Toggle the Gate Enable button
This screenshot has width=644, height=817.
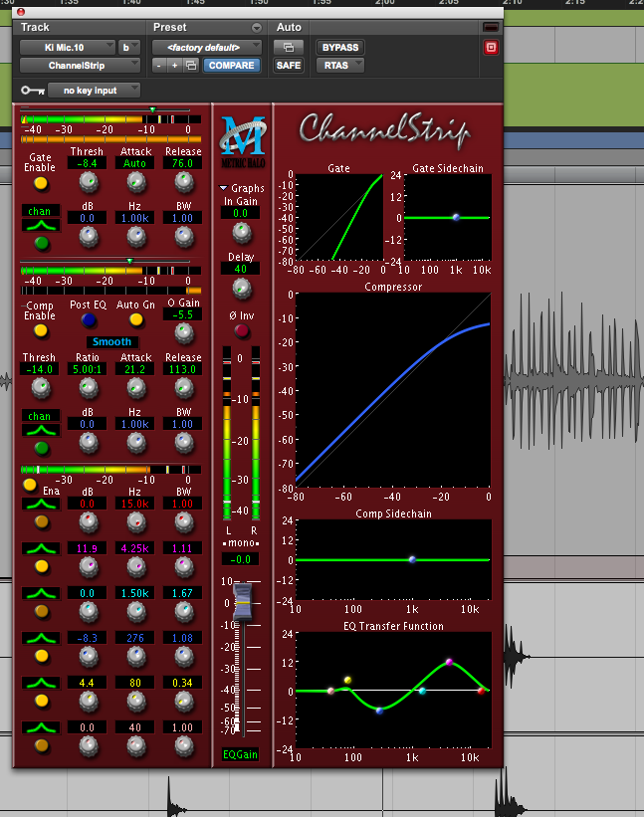(41, 183)
